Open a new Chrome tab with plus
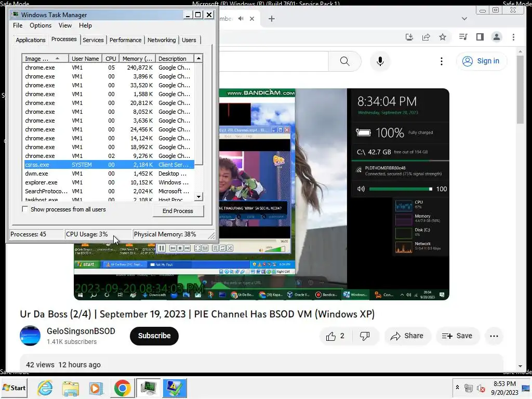 (x=271, y=19)
